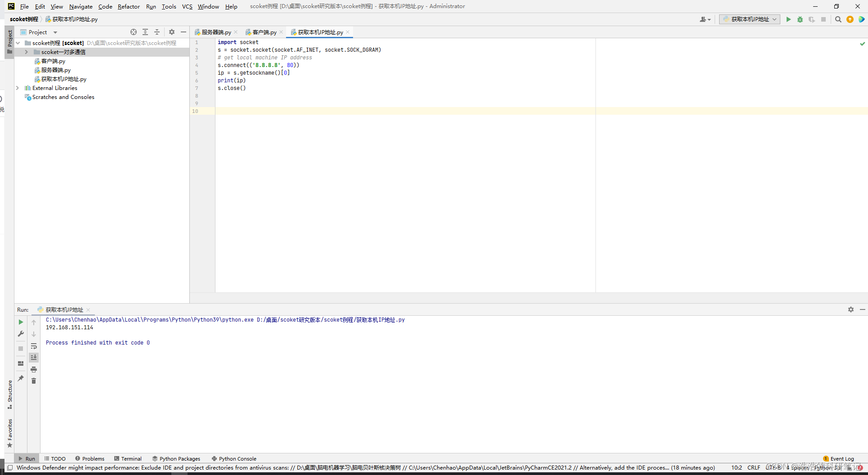Open the VCS menu
The image size is (868, 475).
point(187,6)
